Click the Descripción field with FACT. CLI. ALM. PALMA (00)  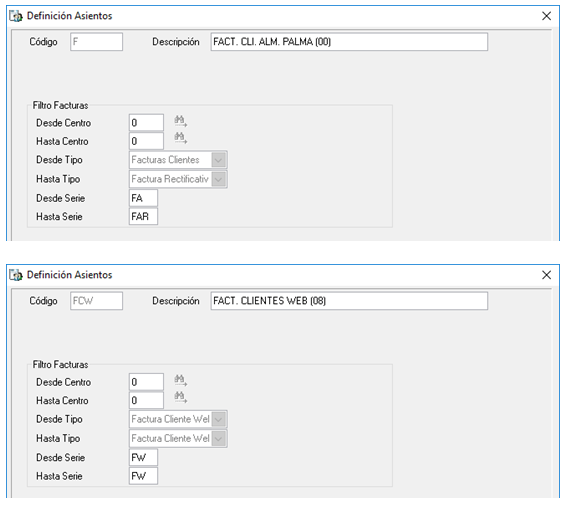(x=349, y=42)
